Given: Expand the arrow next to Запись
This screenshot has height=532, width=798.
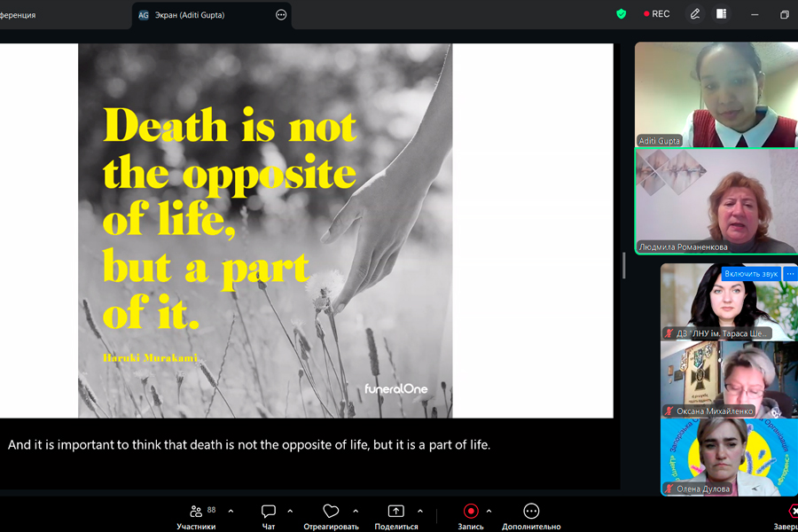Looking at the screenshot, I should coord(489,511).
